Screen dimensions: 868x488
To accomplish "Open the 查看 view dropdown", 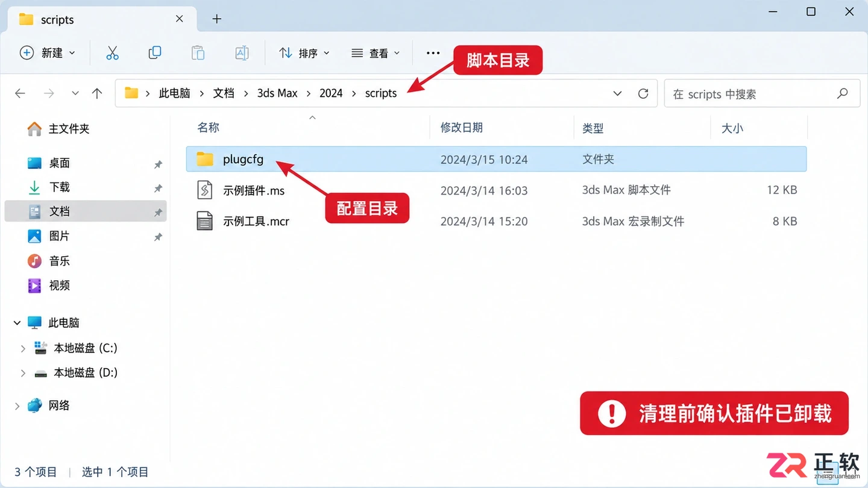I will [x=376, y=53].
